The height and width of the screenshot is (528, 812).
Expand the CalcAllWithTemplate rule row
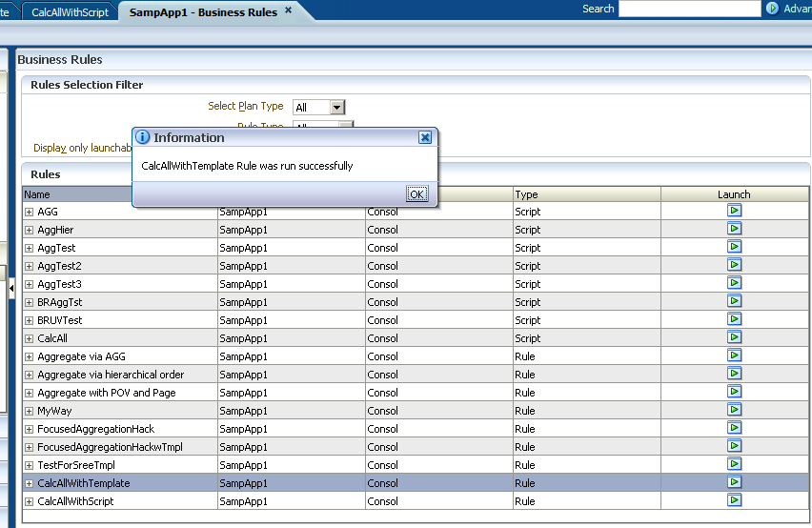[x=29, y=483]
